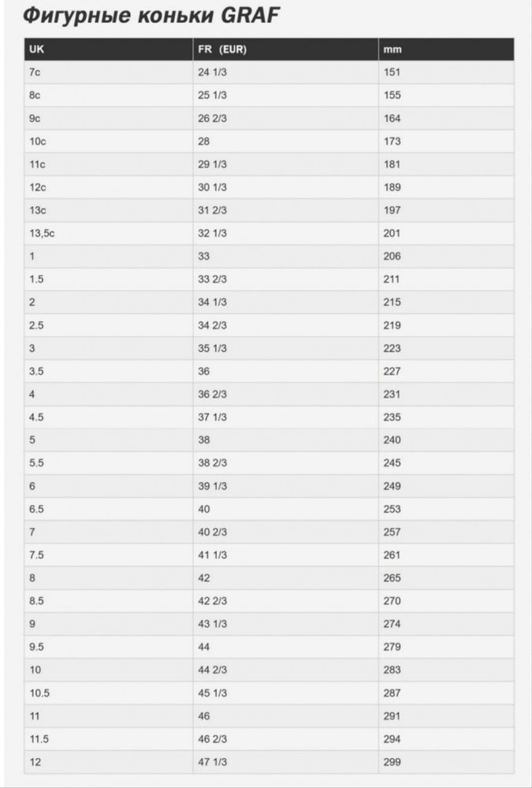Click the 240 mm value
Viewport: 532px width, 788px height.
click(392, 440)
